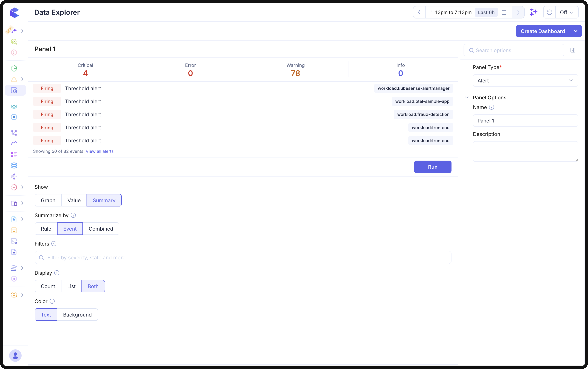
Task: Set Display to Count
Action: pyautogui.click(x=48, y=286)
